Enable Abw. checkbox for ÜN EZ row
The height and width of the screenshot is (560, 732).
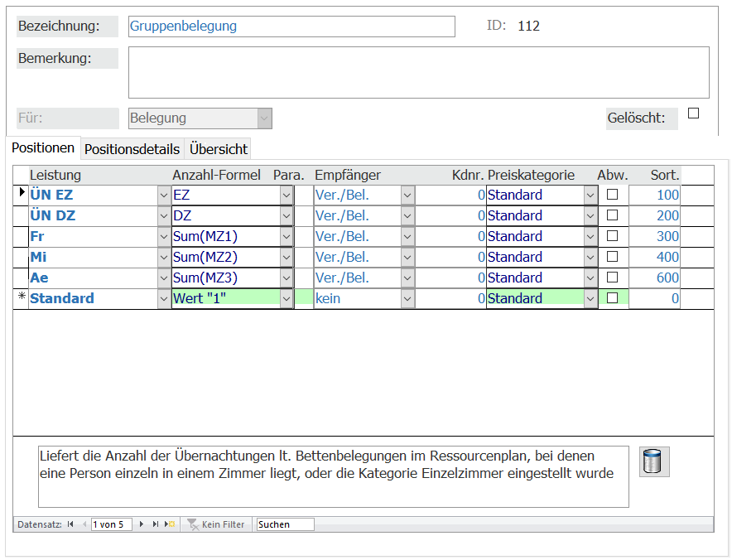(612, 195)
